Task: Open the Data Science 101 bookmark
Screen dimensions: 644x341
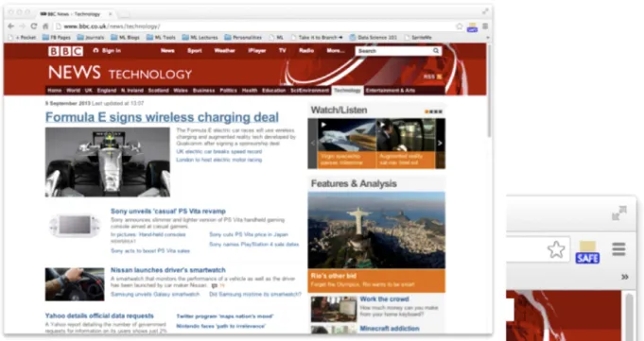Action: click(373, 38)
